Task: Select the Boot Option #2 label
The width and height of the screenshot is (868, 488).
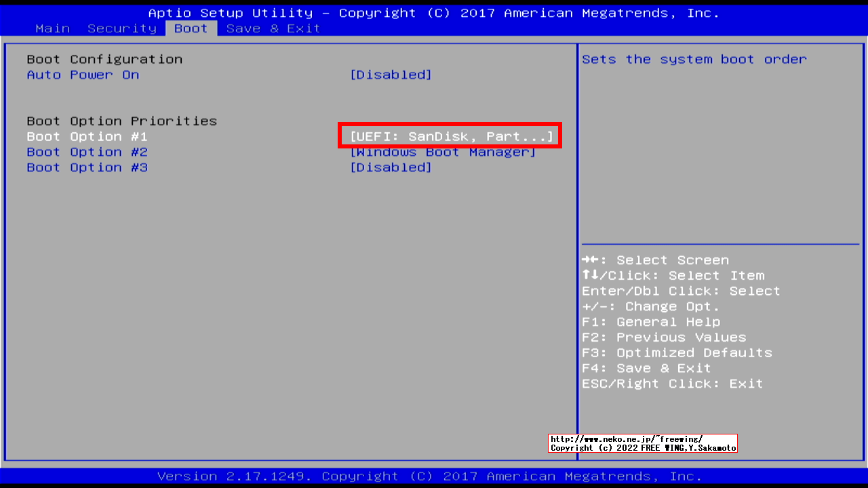Action: click(x=87, y=152)
